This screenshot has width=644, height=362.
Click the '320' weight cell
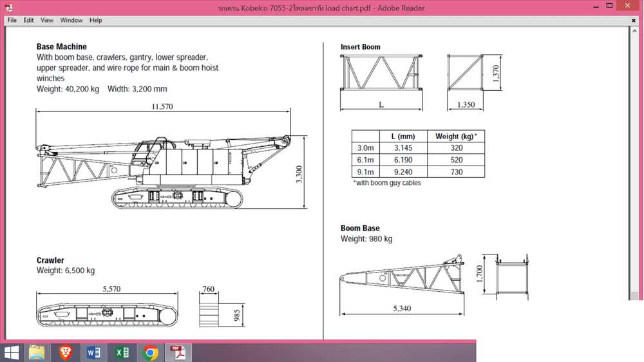click(457, 148)
